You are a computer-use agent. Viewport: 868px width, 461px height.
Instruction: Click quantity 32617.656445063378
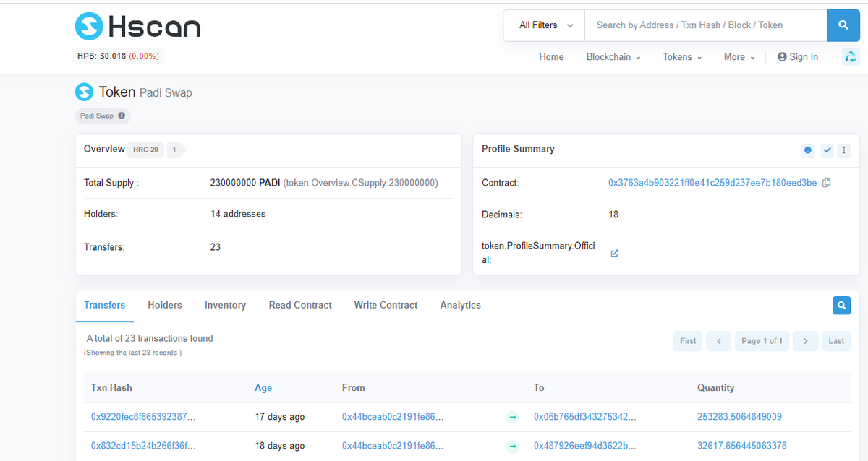click(742, 446)
